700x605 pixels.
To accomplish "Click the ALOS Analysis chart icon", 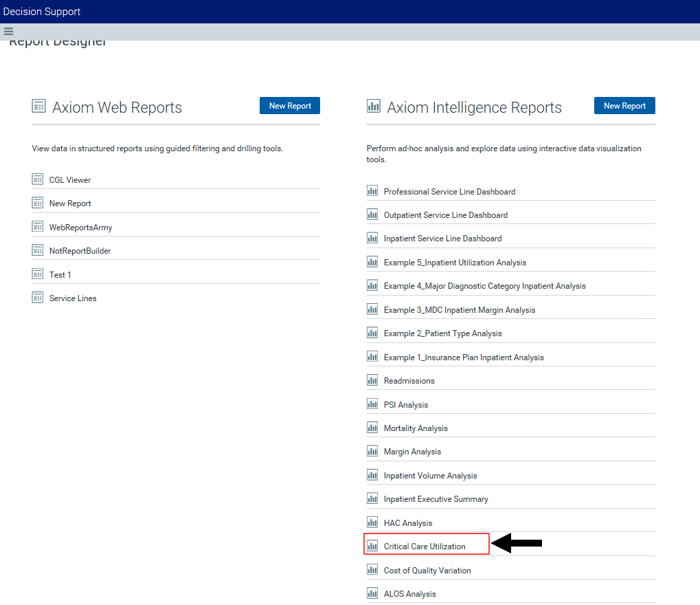I will pyautogui.click(x=372, y=593).
